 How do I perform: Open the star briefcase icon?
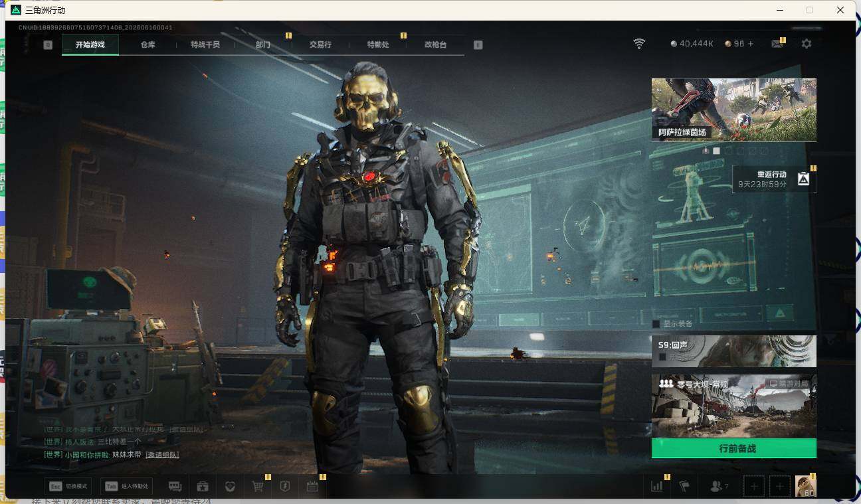click(203, 487)
